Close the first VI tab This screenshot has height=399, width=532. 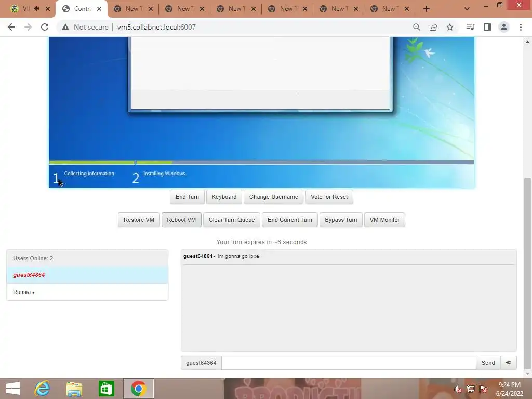[x=48, y=9]
